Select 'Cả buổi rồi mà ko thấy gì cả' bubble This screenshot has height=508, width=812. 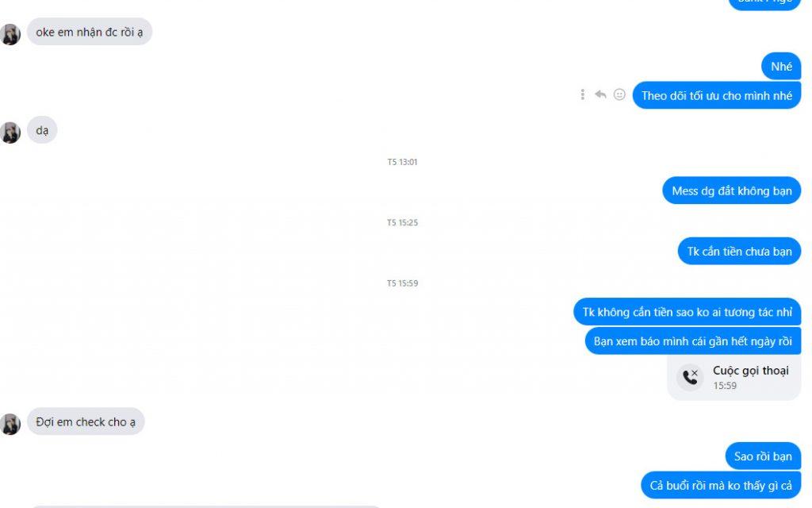[x=721, y=485]
